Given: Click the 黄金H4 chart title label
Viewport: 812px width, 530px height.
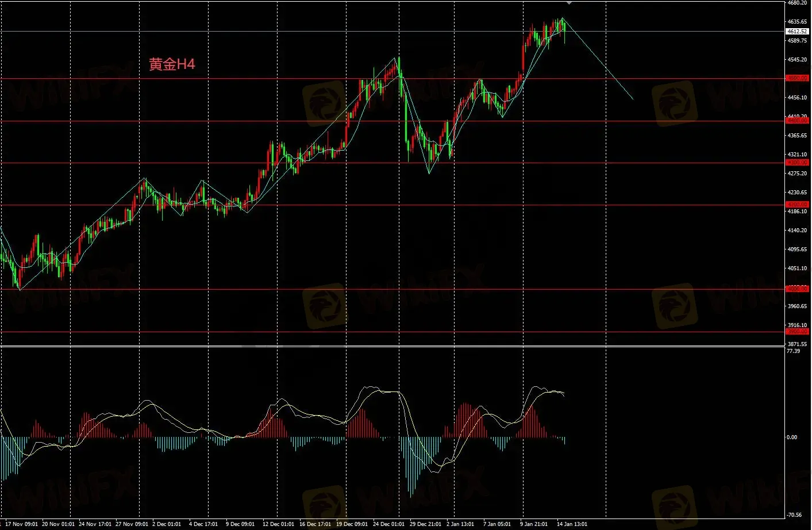Looking at the screenshot, I should coord(172,64).
